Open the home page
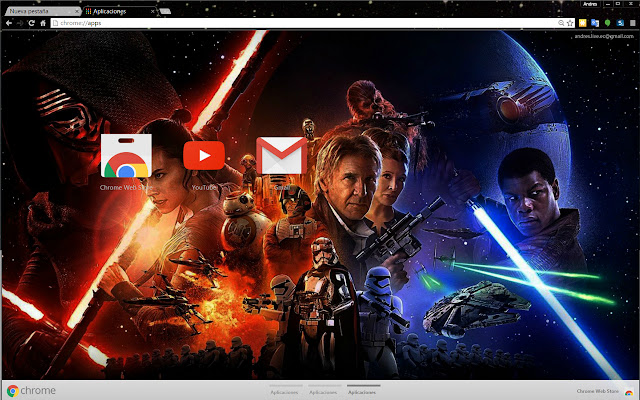This screenshot has height=400, width=640. (43, 23)
